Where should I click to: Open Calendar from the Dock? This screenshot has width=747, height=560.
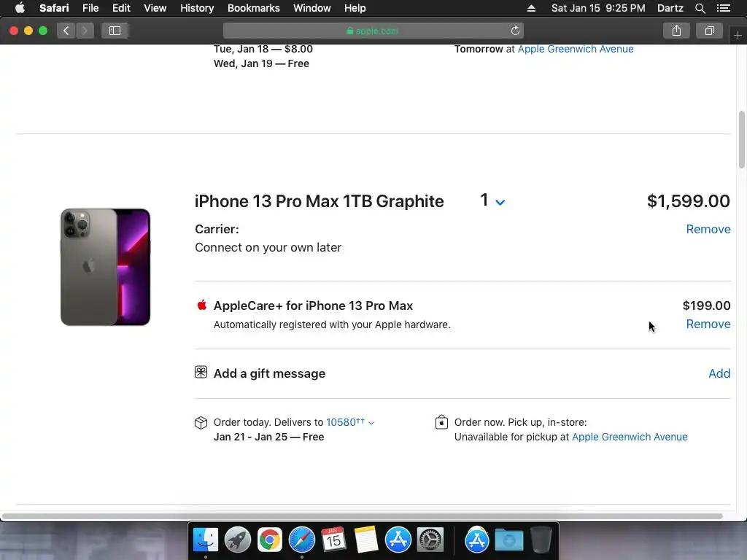(x=333, y=540)
